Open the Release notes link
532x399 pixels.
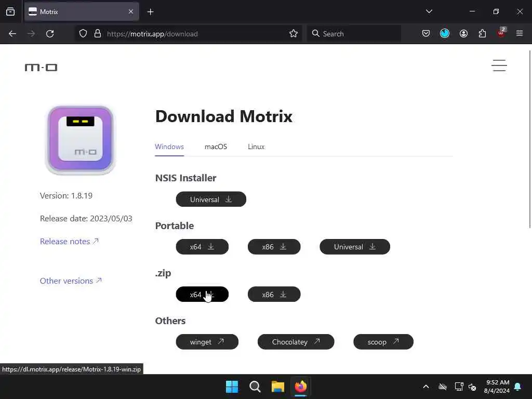[x=69, y=241]
